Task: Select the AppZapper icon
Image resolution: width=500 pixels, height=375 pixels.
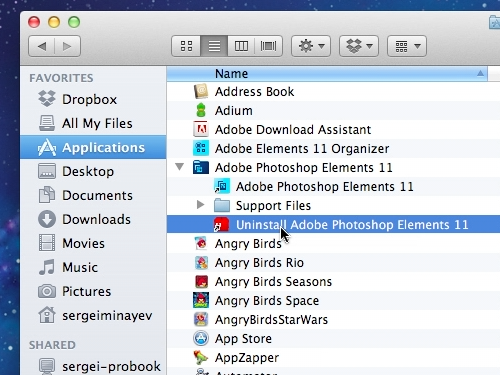Action: (201, 357)
